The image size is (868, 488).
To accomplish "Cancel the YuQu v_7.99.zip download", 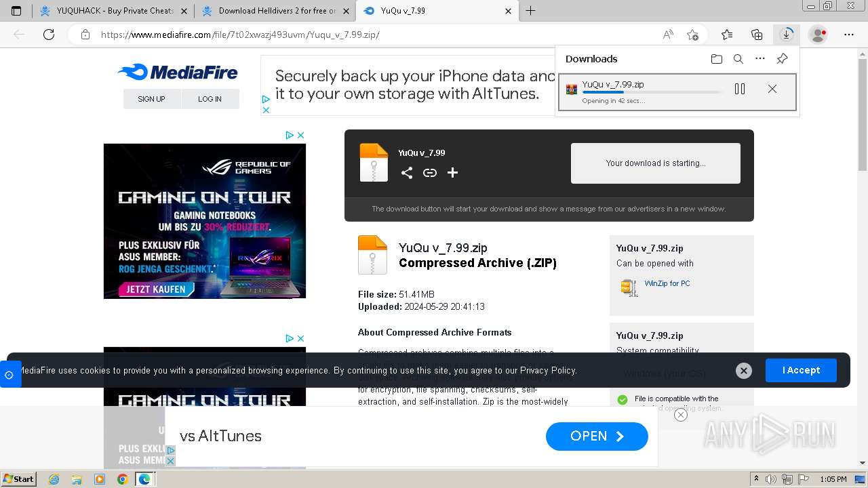I will coord(772,89).
